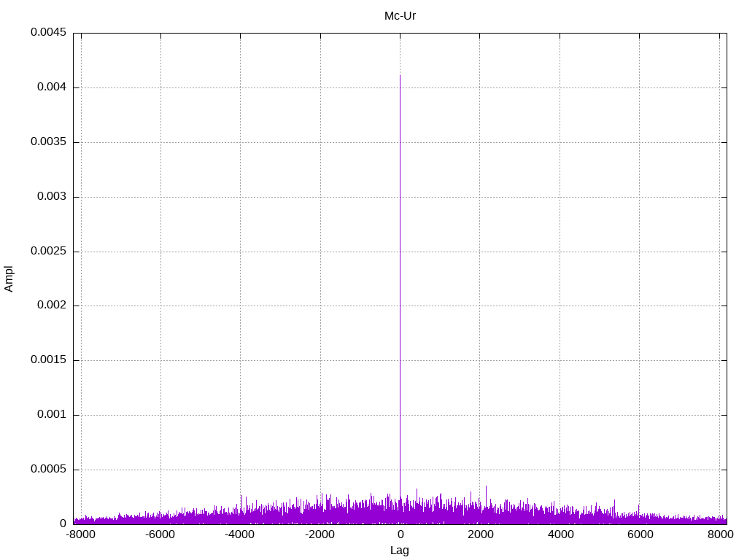Click the -2000 x-axis tick label
This screenshot has width=747, height=560.
tap(320, 534)
